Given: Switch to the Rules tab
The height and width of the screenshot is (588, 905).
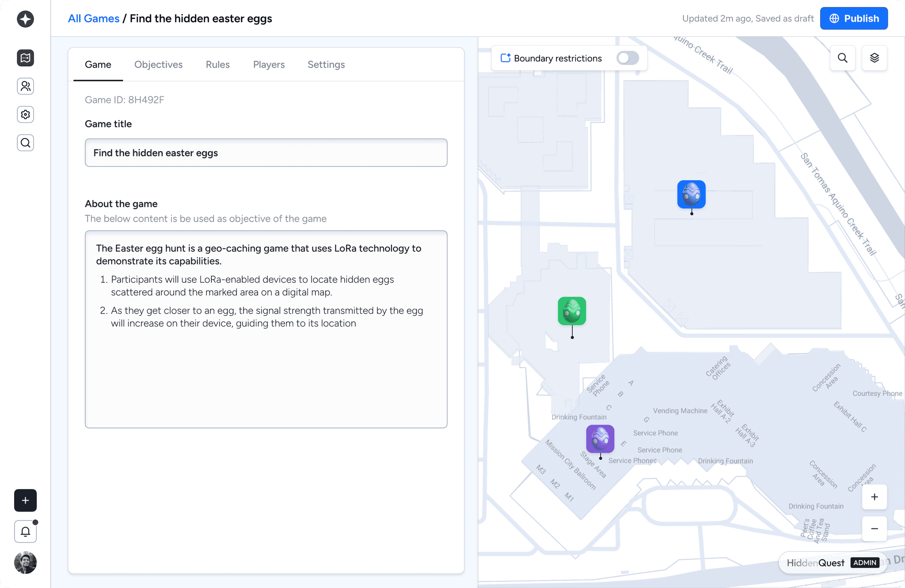Looking at the screenshot, I should coord(217,64).
